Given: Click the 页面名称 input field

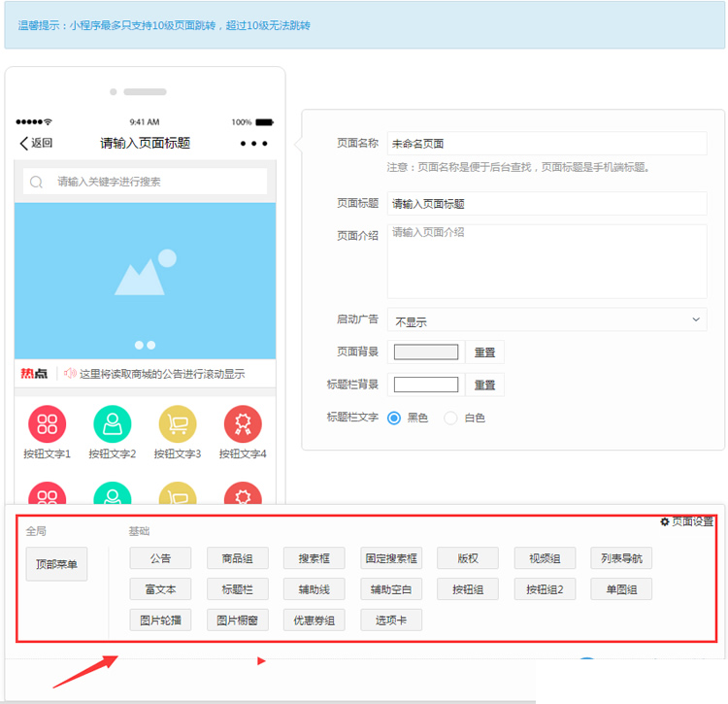Looking at the screenshot, I should pos(546,144).
